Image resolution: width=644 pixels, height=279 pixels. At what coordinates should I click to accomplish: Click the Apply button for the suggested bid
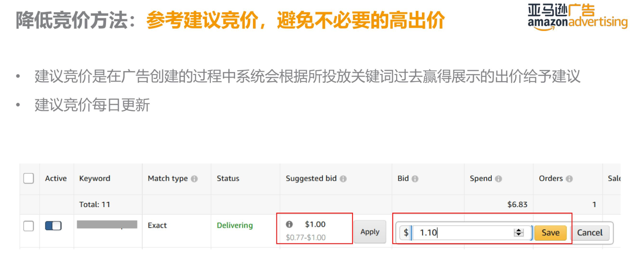[370, 232]
